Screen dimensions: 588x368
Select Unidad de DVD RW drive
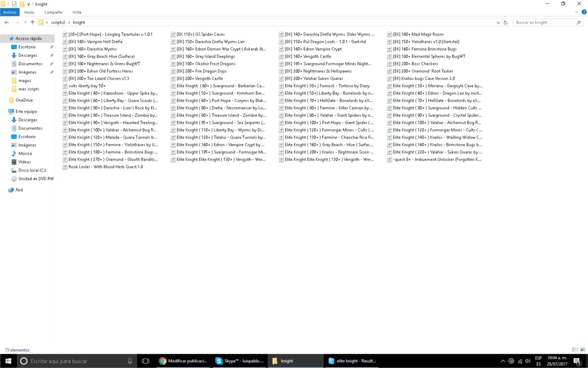point(36,179)
